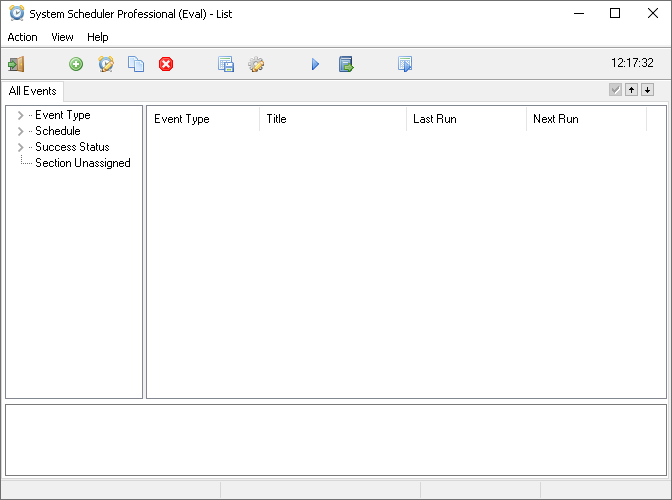
Task: Open the Help menu
Action: (x=98, y=37)
